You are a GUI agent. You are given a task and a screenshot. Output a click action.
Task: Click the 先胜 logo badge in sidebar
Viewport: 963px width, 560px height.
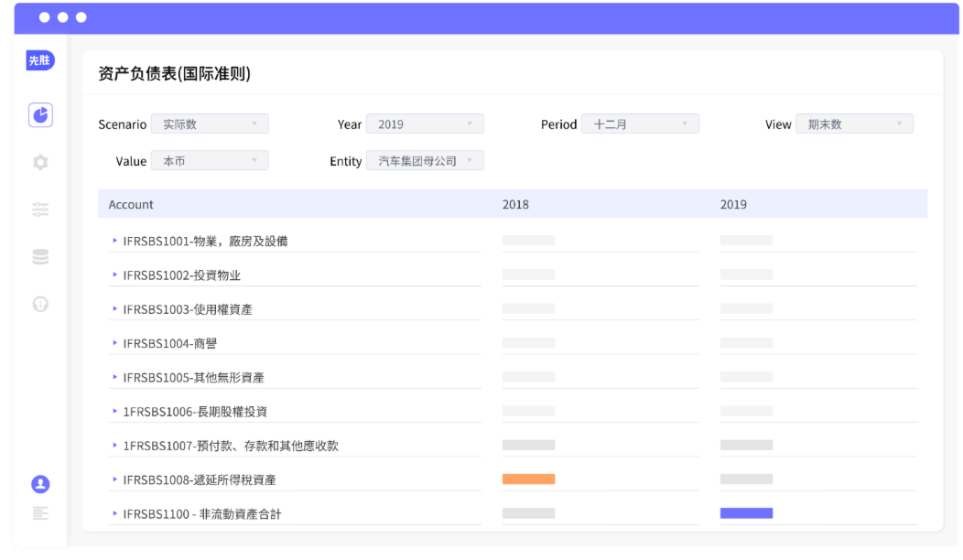coord(40,60)
